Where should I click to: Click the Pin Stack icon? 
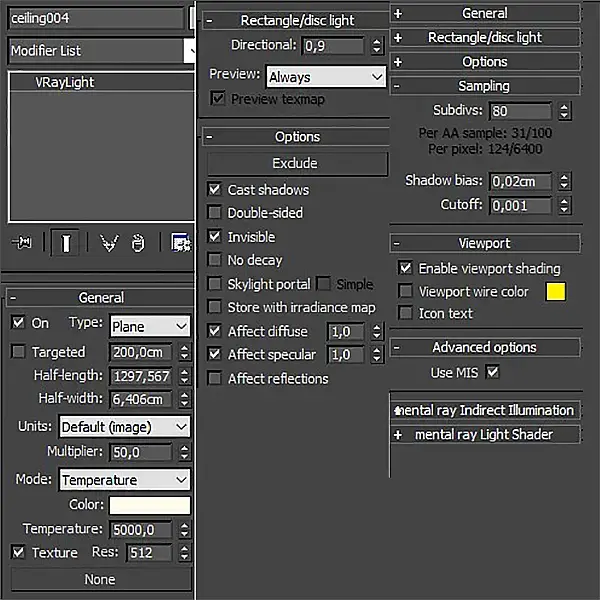click(x=22, y=243)
